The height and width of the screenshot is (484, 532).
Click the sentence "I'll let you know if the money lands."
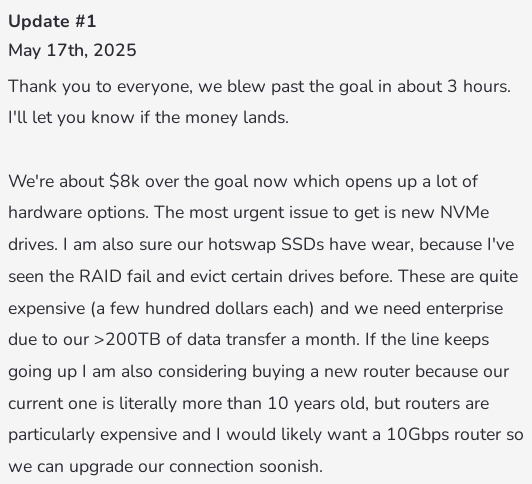pos(149,118)
